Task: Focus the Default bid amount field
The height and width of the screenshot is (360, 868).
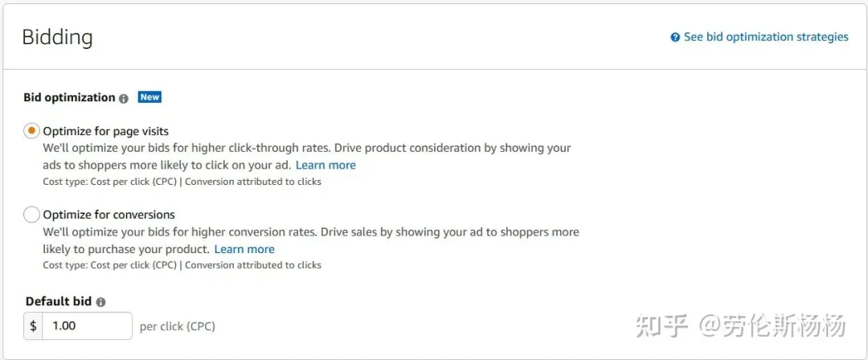Action: [x=88, y=325]
